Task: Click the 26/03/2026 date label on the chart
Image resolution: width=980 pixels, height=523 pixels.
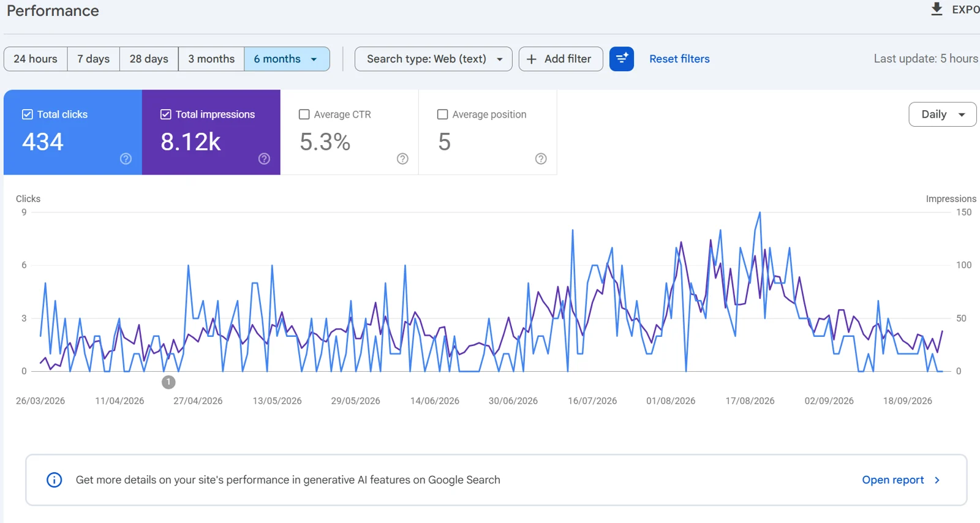Action: coord(40,401)
